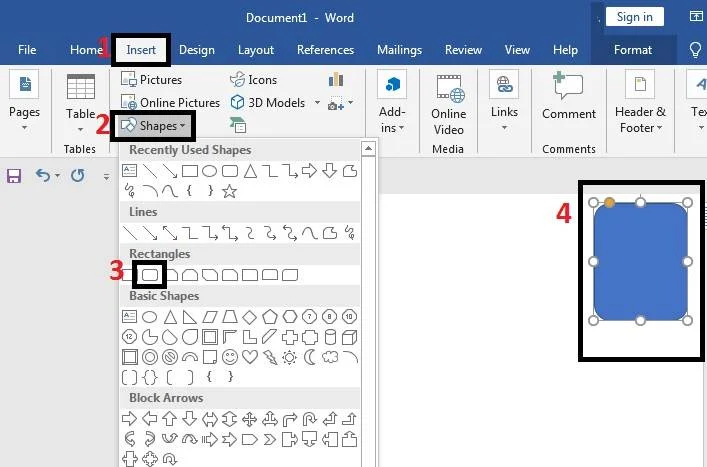
Task: Choose the five-point star in Recently Used Shapes
Action: click(x=230, y=191)
